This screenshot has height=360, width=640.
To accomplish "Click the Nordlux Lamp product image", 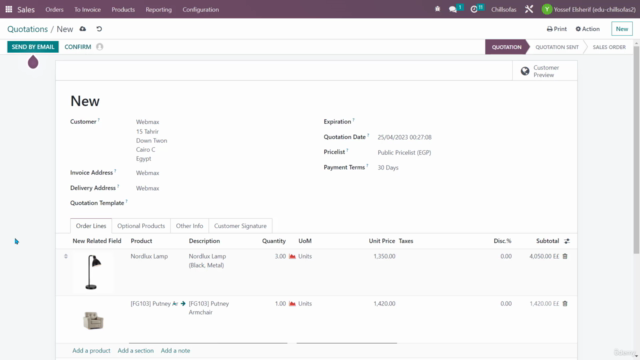I will point(93,272).
